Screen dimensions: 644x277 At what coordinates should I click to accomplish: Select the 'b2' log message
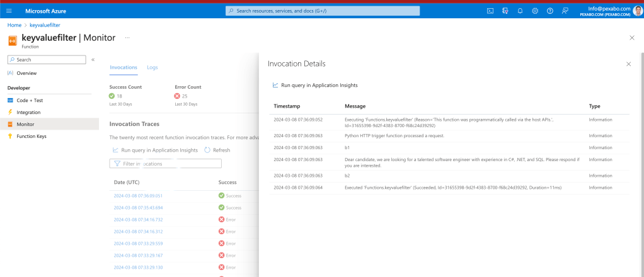[x=347, y=175]
